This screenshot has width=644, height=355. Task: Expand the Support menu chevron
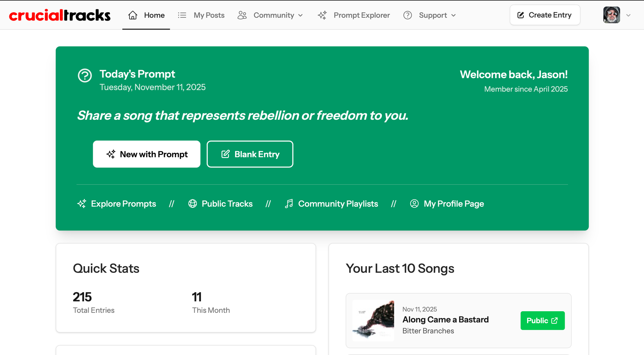coord(454,15)
